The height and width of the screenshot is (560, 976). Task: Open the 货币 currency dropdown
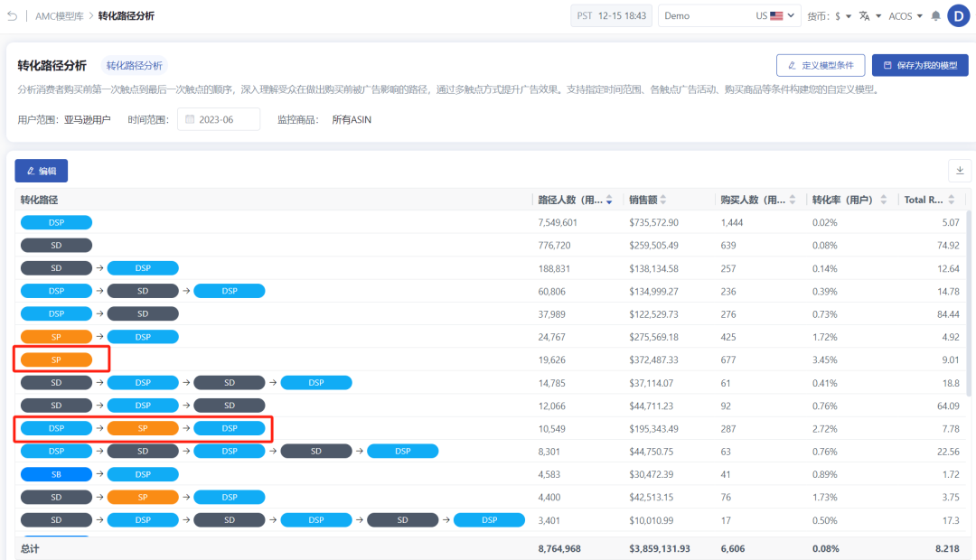829,15
